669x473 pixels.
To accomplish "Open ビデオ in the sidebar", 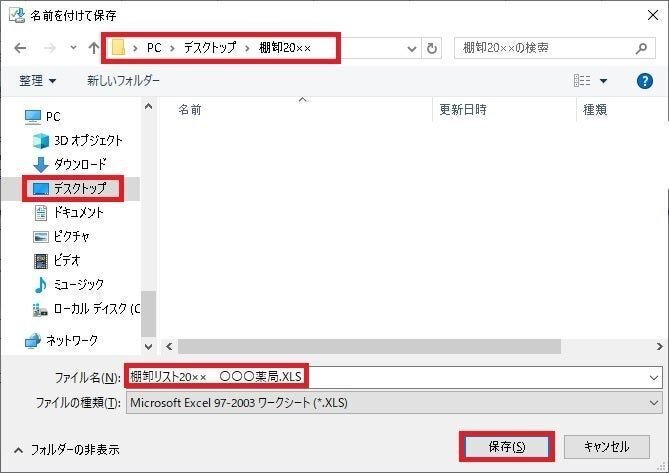I will tap(56, 260).
